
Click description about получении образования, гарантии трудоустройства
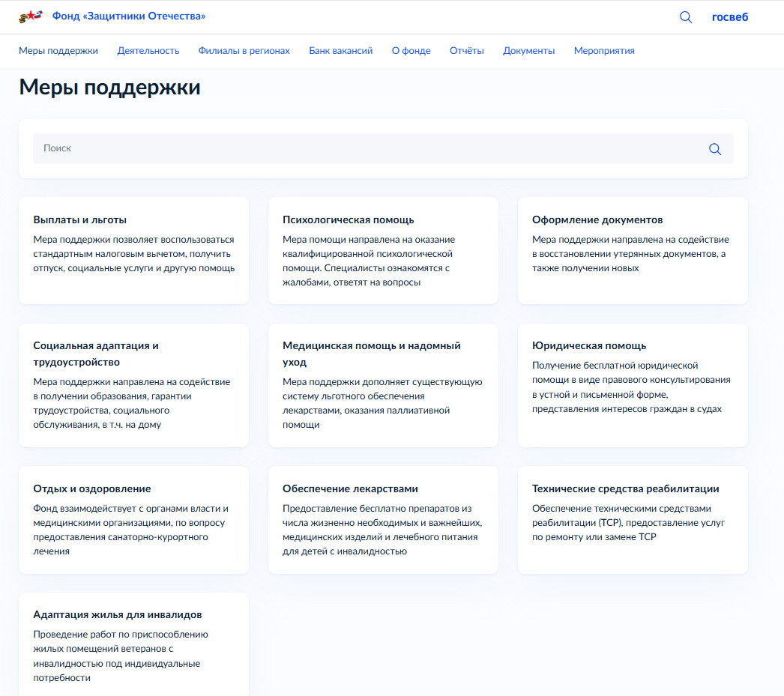131,403
